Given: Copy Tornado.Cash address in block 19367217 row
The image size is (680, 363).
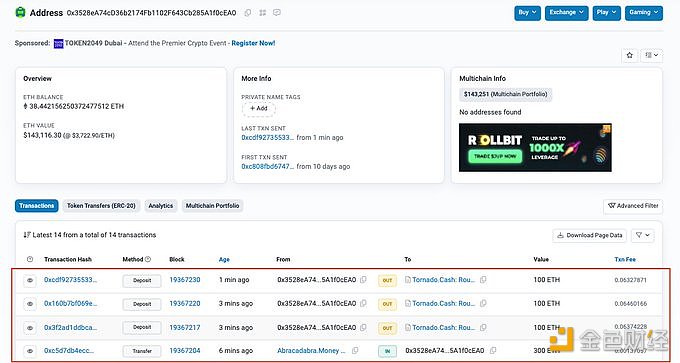Looking at the screenshot, I should (483, 327).
